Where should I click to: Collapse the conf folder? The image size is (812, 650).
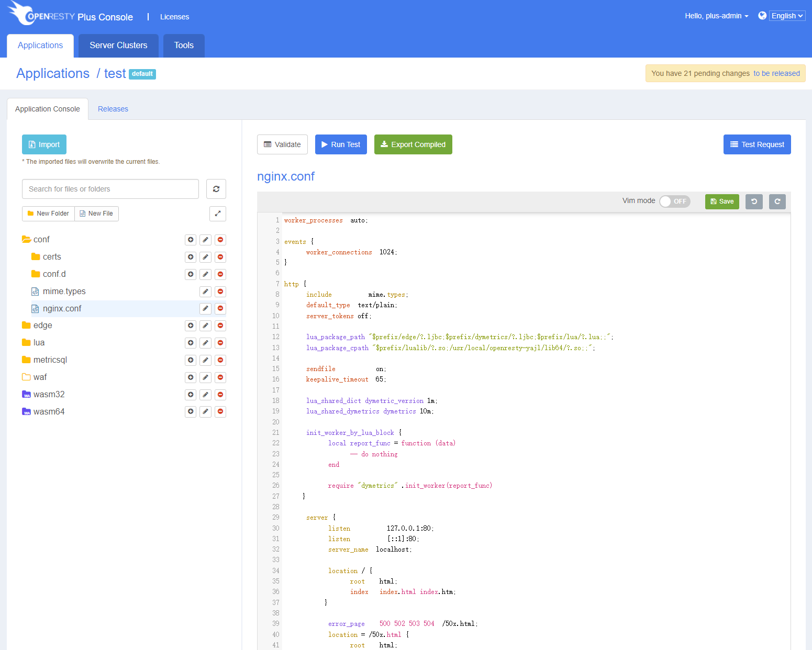[27, 239]
